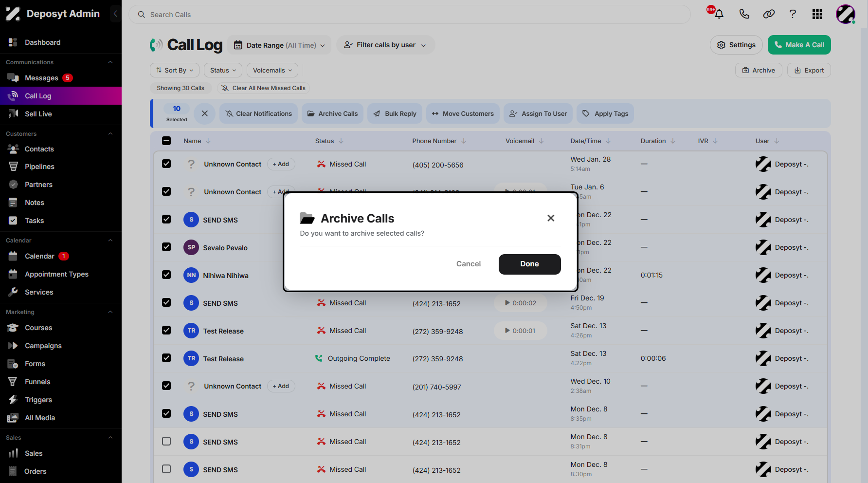Click Apply Tags in the selection toolbar
This screenshot has width=868, height=483.
coord(605,113)
